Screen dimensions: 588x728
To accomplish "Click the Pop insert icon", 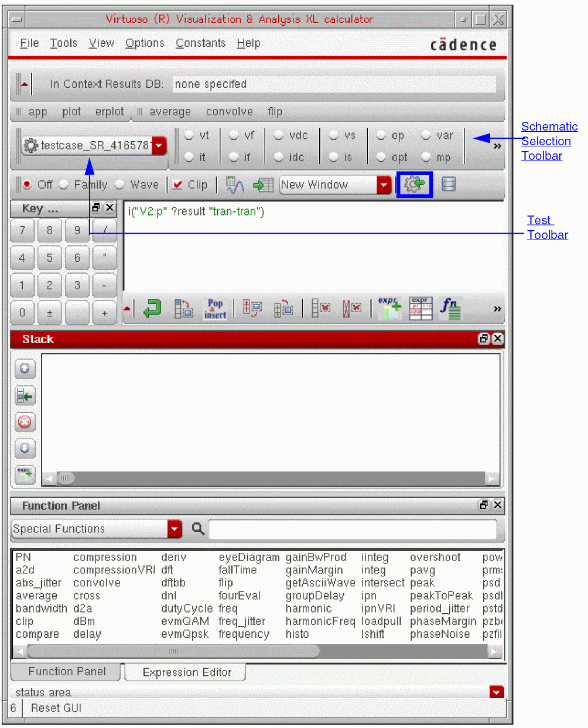I will [x=215, y=309].
